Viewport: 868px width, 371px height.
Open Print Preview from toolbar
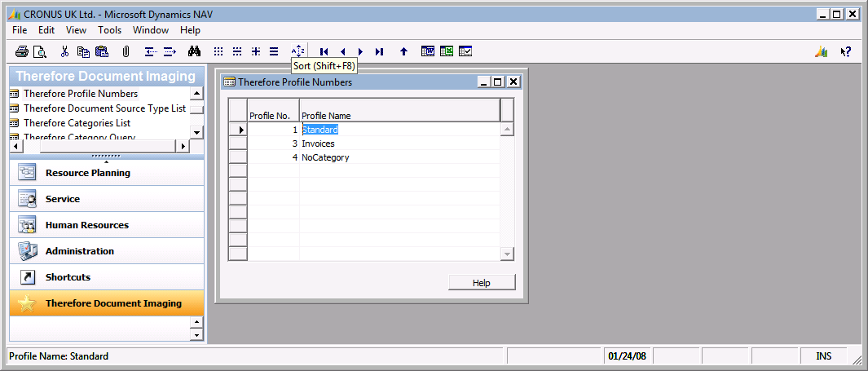39,51
